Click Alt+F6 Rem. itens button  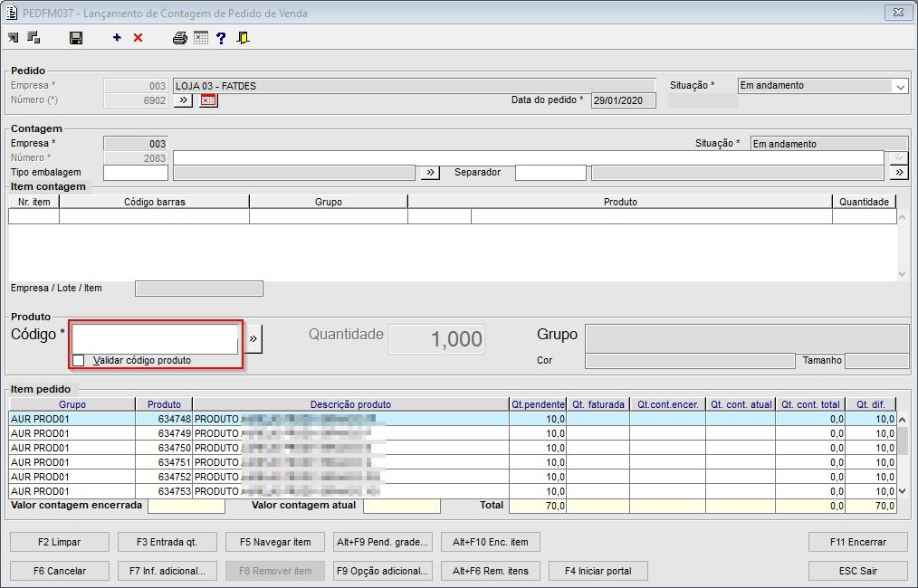pyautogui.click(x=490, y=571)
